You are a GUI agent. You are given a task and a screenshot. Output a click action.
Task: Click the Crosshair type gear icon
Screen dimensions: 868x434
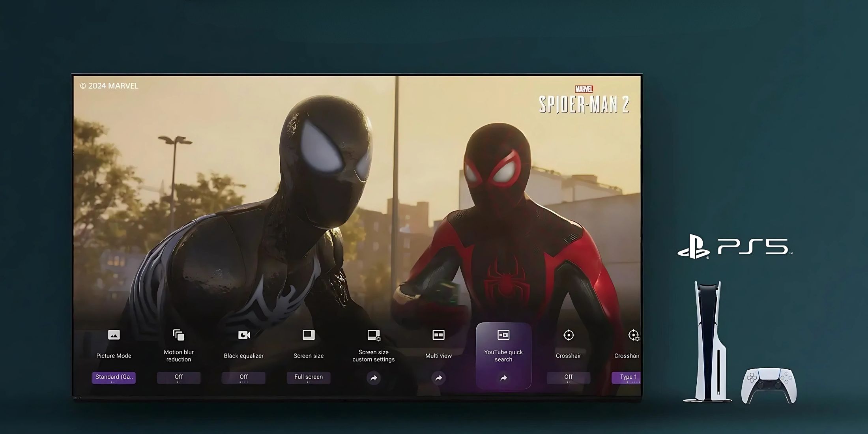click(x=633, y=335)
